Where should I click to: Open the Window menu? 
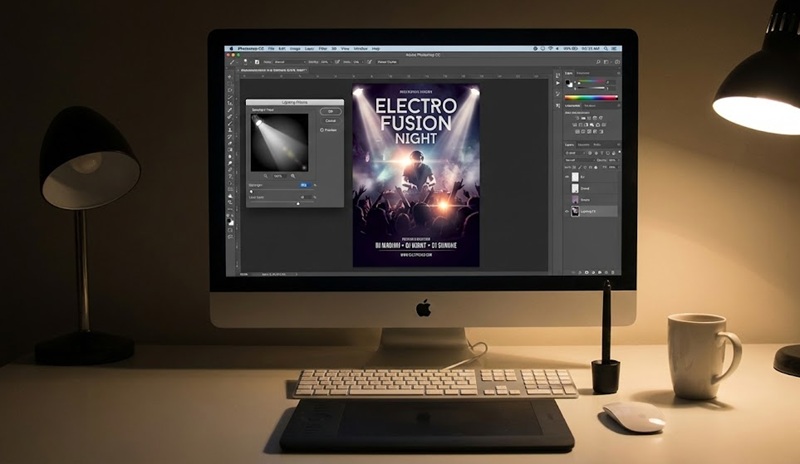(x=361, y=48)
